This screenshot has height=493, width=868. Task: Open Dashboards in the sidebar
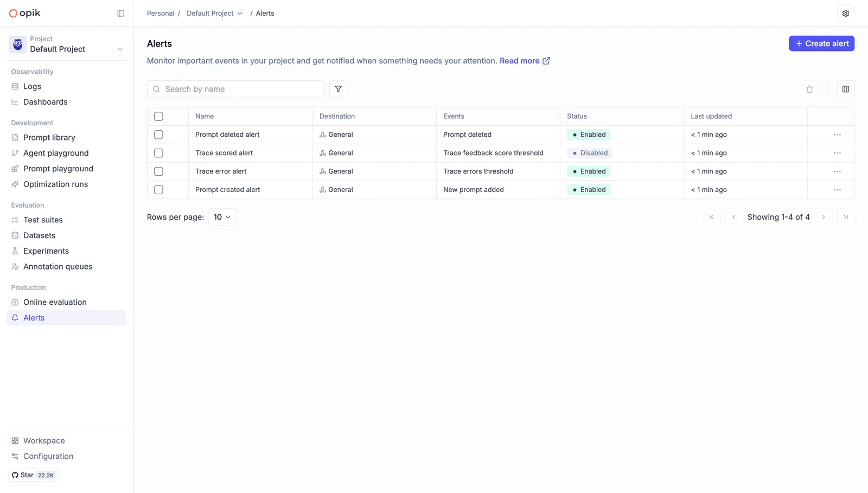[x=66, y=102]
